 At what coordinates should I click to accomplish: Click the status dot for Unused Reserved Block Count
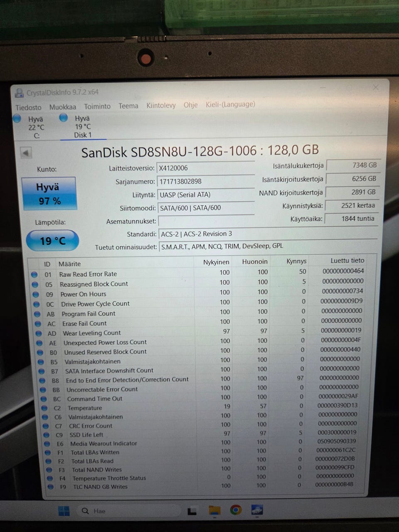pyautogui.click(x=40, y=352)
